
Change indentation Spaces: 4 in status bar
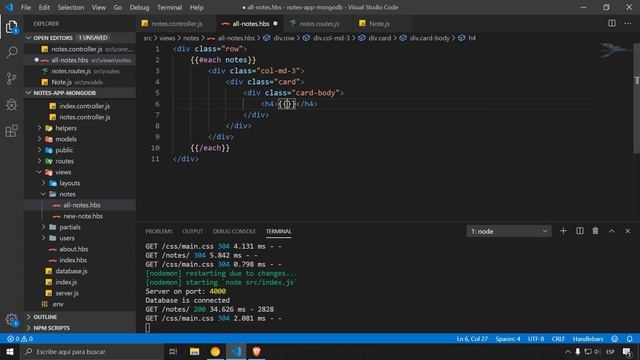pos(508,339)
